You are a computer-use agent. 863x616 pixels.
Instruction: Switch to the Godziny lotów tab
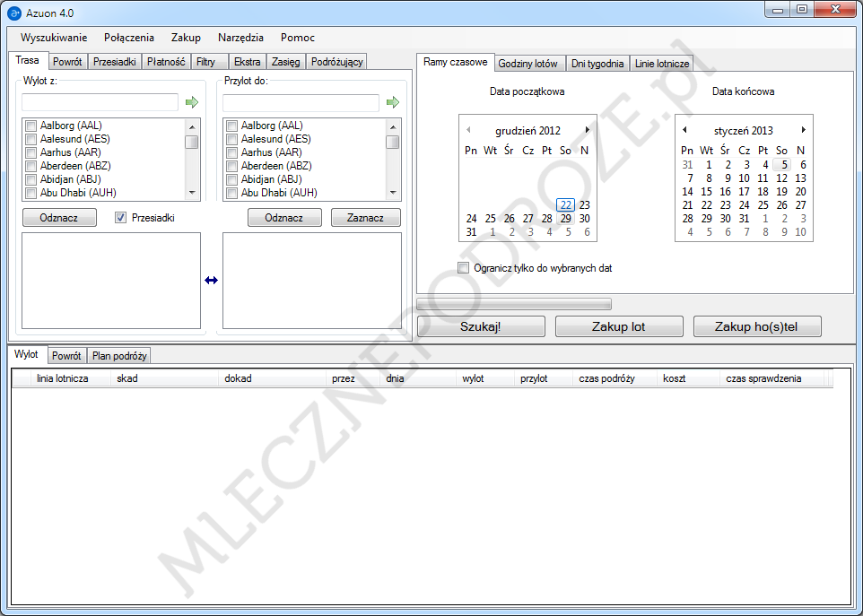point(528,64)
